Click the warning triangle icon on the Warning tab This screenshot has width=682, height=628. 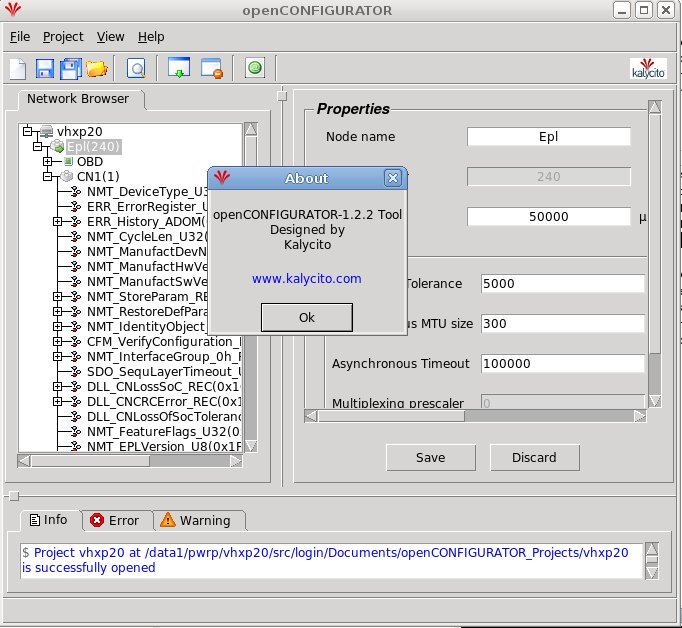[x=167, y=520]
